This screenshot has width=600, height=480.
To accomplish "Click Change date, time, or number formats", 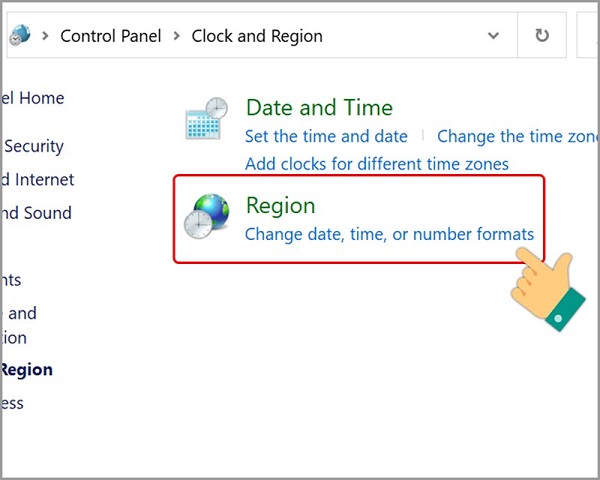I will click(389, 235).
